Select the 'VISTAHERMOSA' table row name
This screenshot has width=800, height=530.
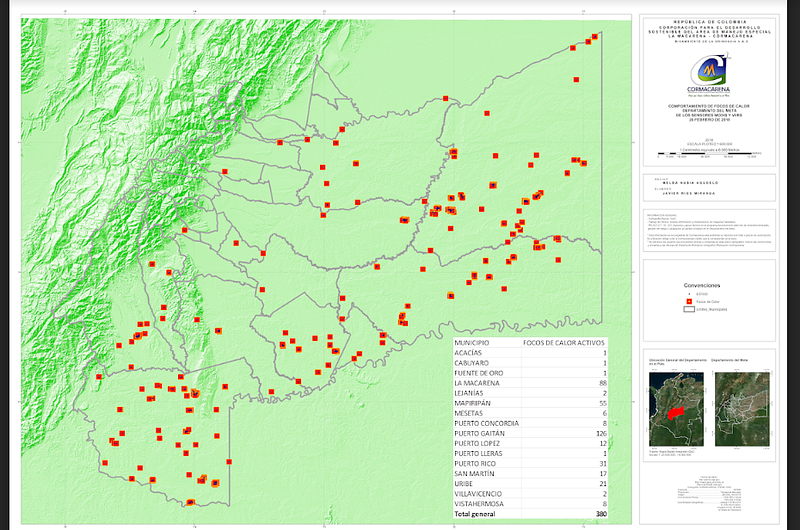[x=479, y=503]
